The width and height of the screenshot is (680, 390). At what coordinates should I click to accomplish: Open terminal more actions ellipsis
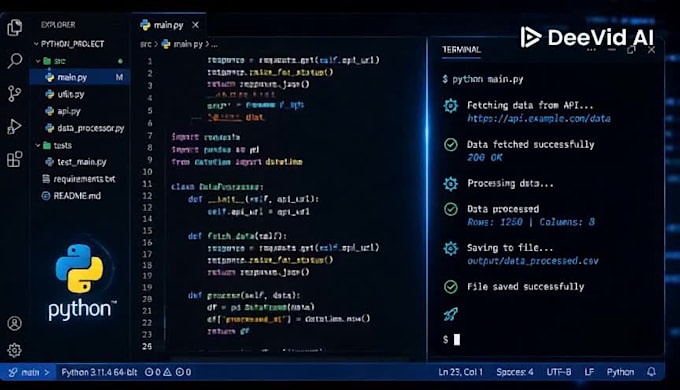click(592, 50)
